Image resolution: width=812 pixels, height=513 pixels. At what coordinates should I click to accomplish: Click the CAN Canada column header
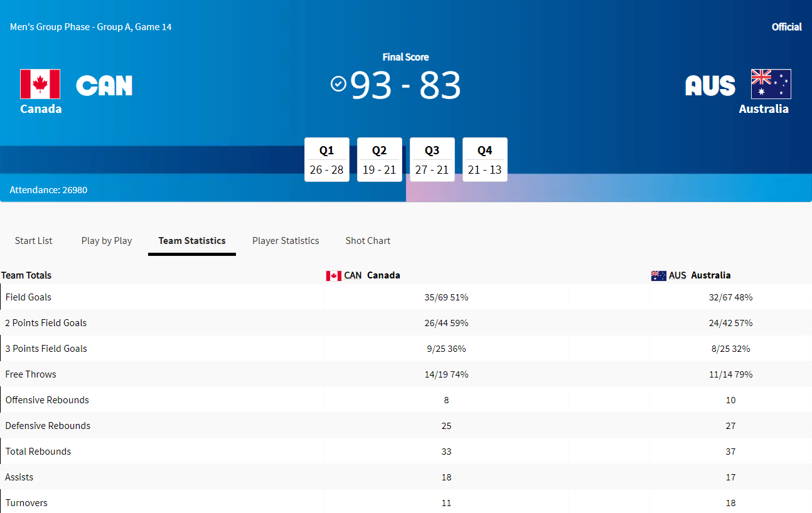tap(363, 275)
